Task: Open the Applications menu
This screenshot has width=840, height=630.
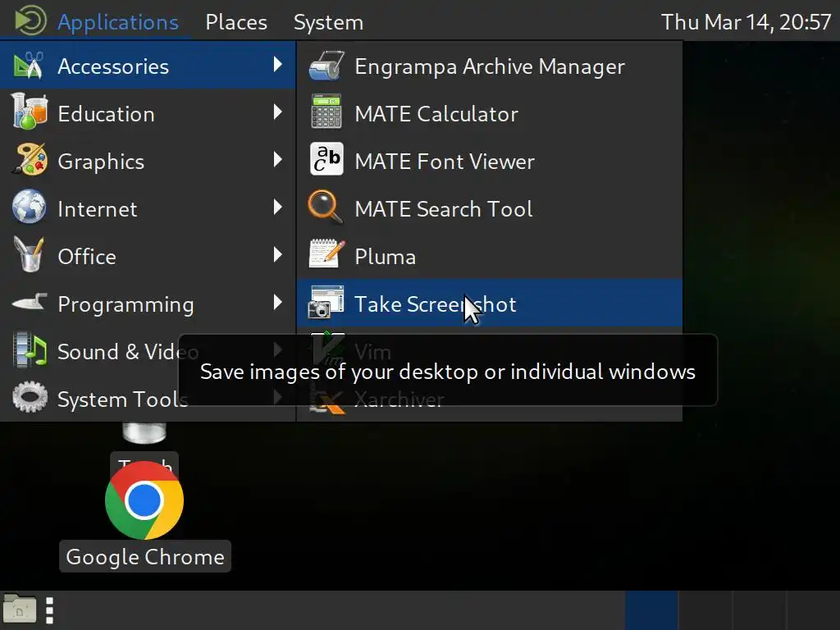Action: pyautogui.click(x=118, y=22)
